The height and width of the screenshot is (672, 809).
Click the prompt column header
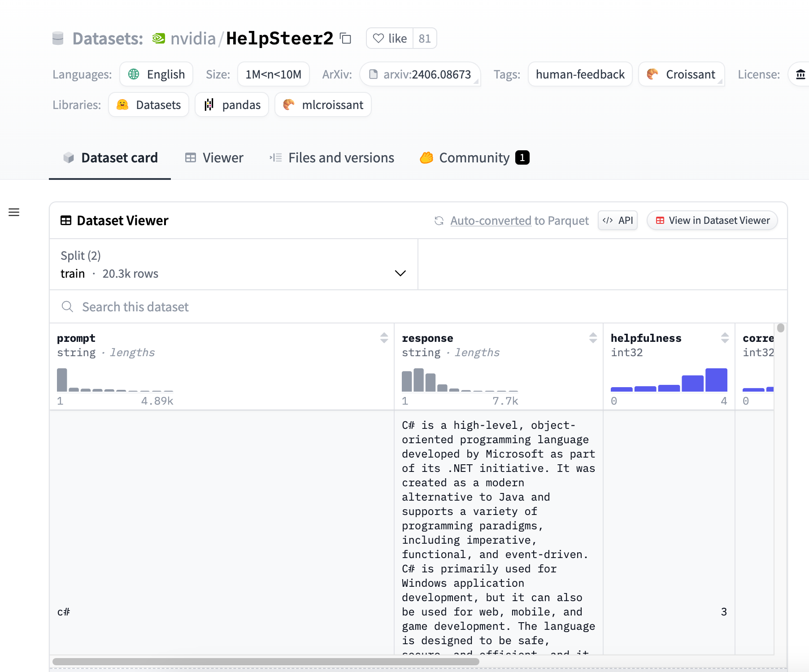point(76,338)
